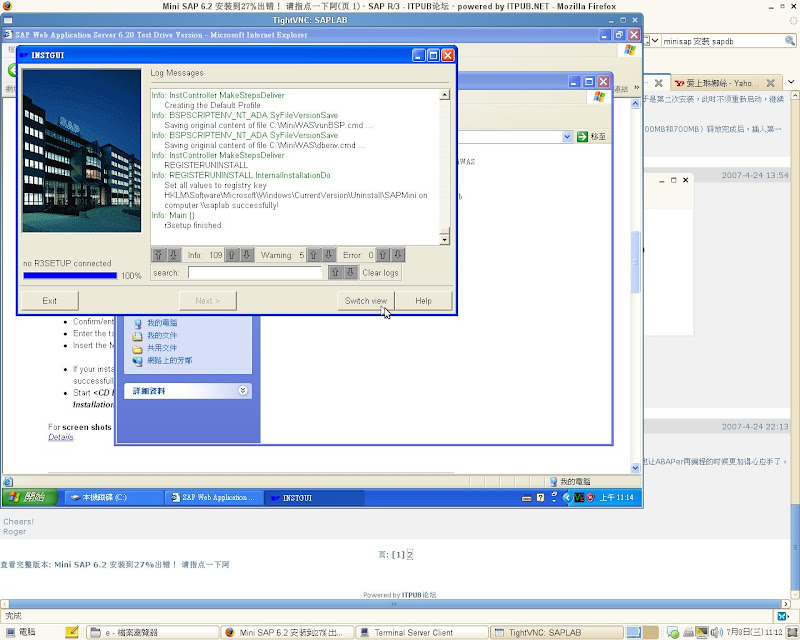This screenshot has width=800, height=640.
Task: Click the installation progress bar at 100%
Action: (x=70, y=276)
